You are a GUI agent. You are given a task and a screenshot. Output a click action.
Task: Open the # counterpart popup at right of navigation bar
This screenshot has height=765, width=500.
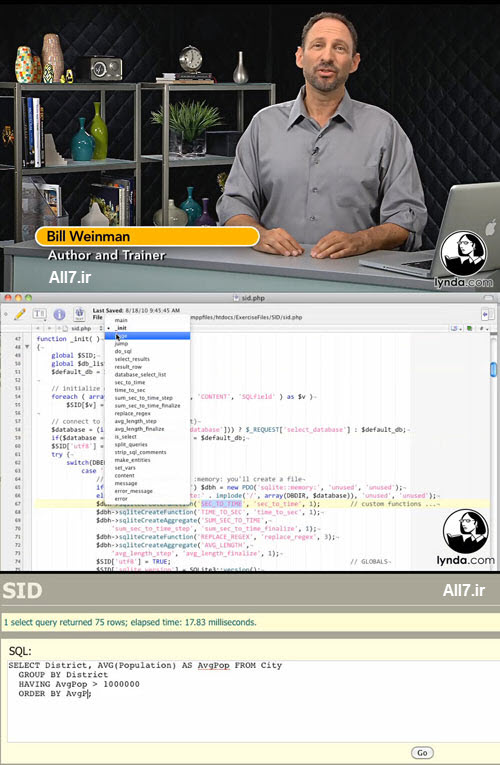[483, 328]
